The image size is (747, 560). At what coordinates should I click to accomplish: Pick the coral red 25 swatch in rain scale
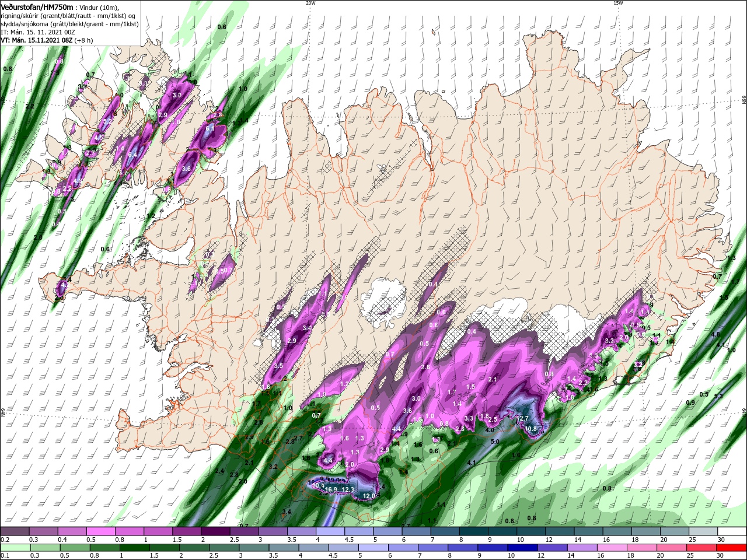coord(701,548)
